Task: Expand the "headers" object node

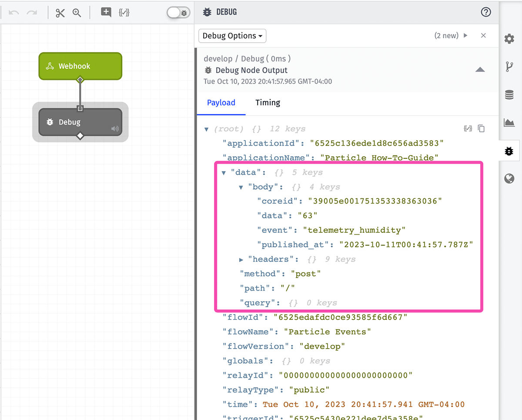Action: point(241,259)
